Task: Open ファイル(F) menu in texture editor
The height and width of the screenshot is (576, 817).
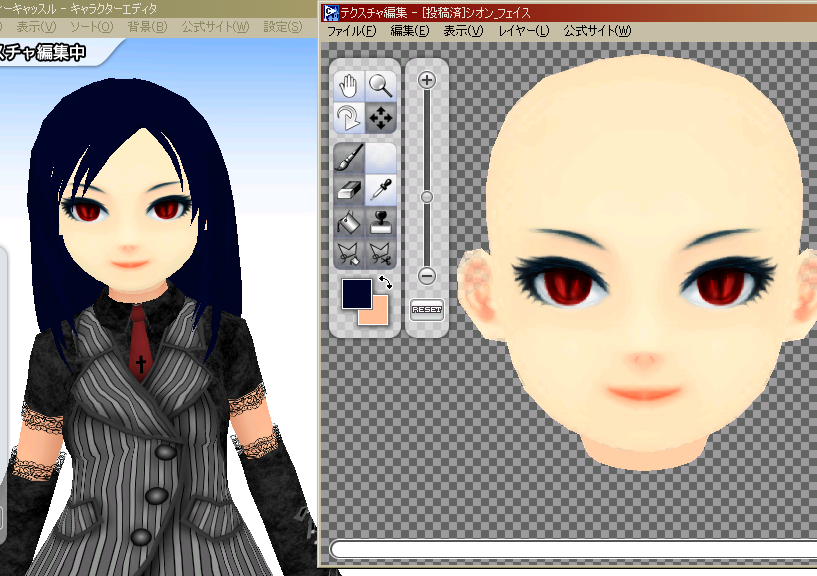Action: coord(351,31)
